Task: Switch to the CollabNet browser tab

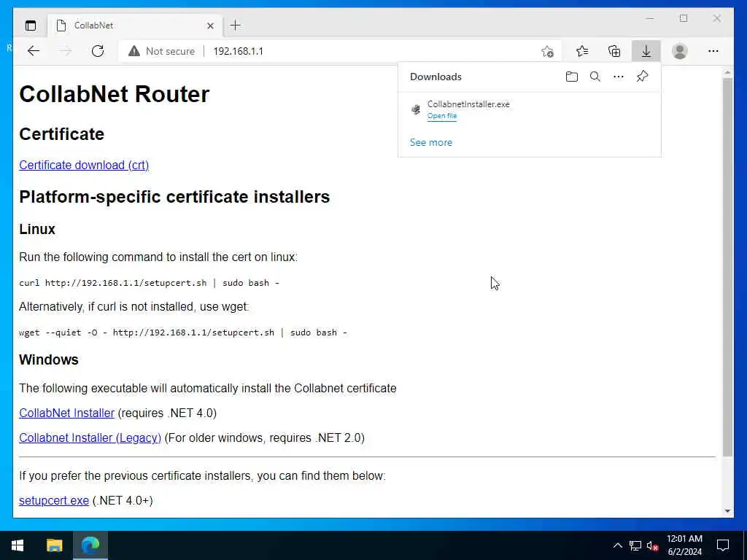Action: click(x=135, y=26)
